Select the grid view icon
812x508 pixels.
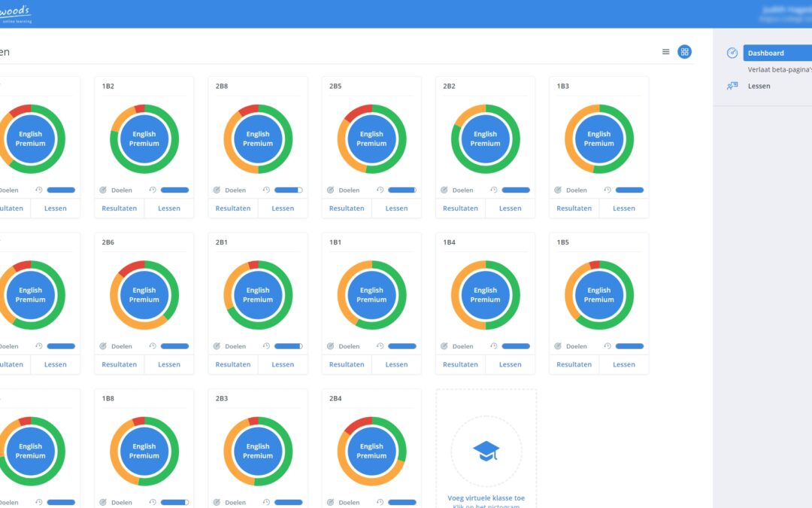click(684, 52)
